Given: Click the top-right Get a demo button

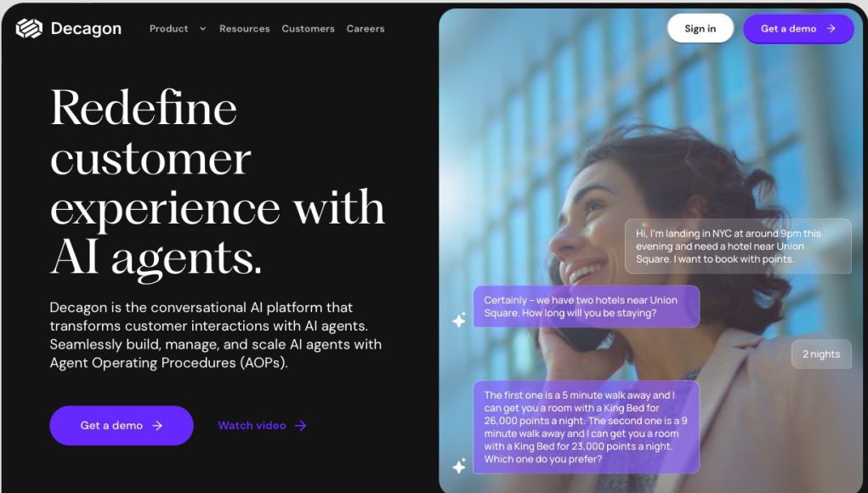Looking at the screenshot, I should click(798, 29).
